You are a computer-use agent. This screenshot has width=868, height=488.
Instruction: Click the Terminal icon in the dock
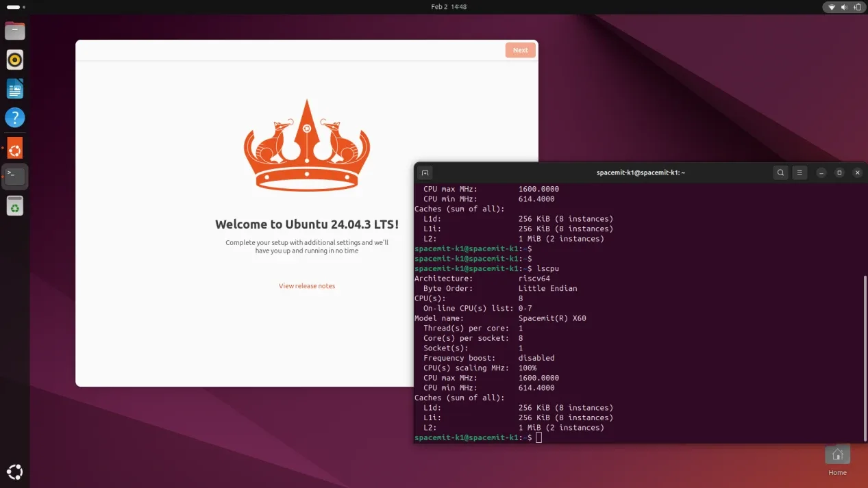coord(14,176)
